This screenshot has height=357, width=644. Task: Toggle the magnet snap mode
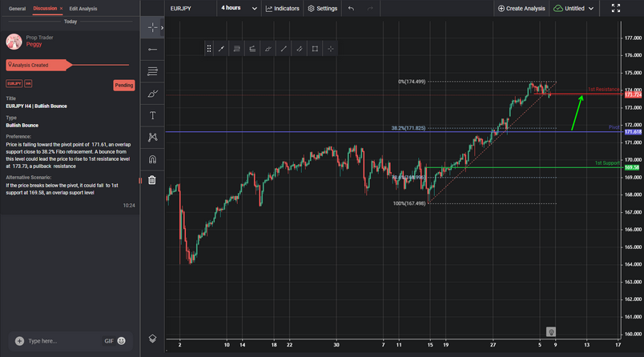pos(152,159)
